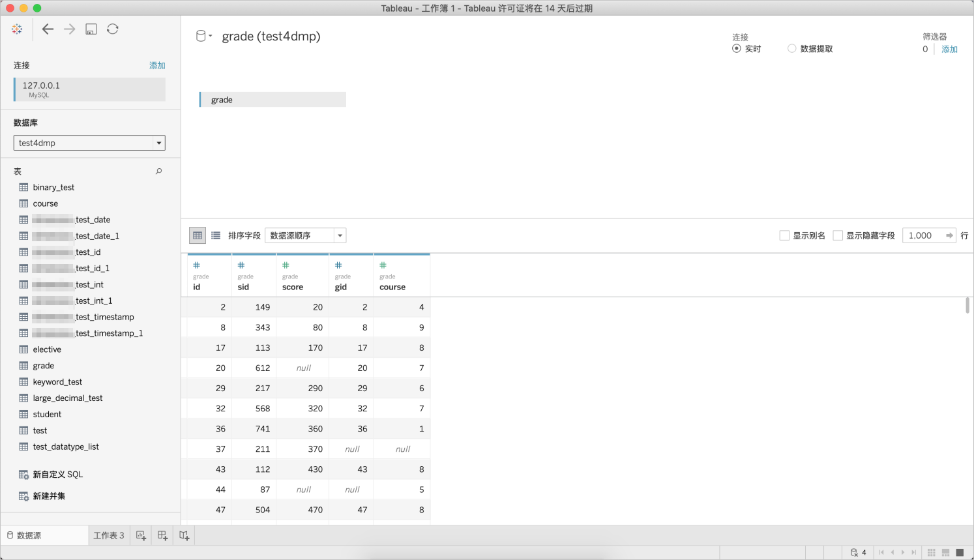Click the Tableau logo start icon
974x560 pixels.
point(17,29)
